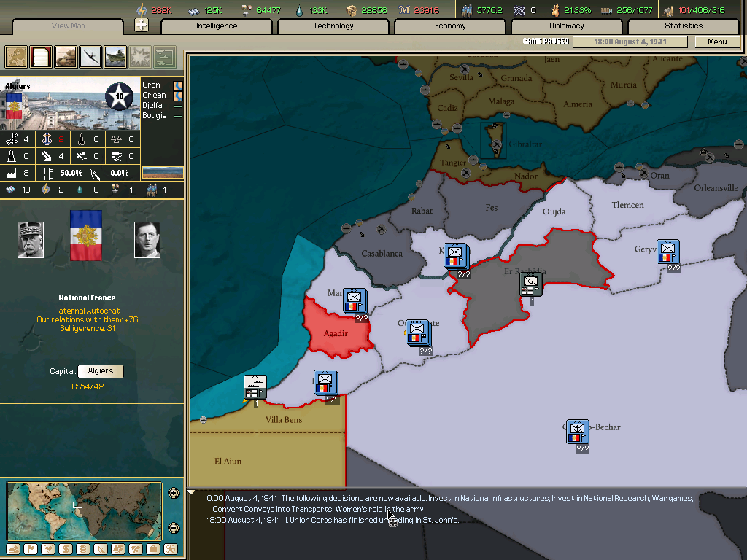Image resolution: width=747 pixels, height=560 pixels.
Task: Select the aircraft filter icon in the toolbar
Action: pos(90,57)
